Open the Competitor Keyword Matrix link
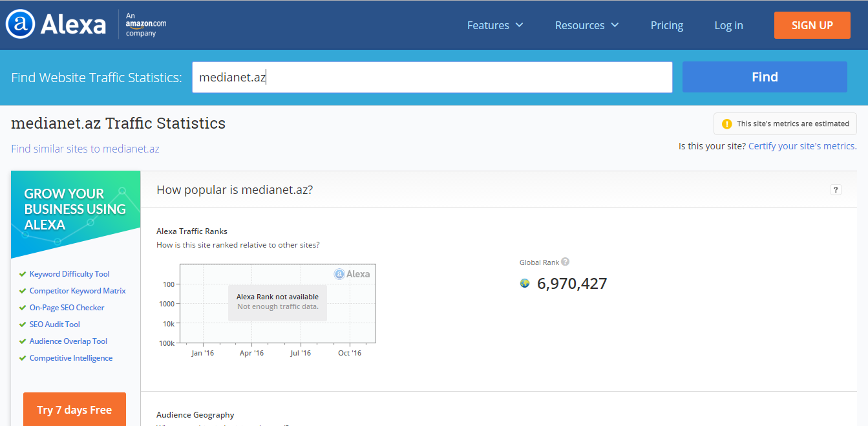 click(x=78, y=291)
